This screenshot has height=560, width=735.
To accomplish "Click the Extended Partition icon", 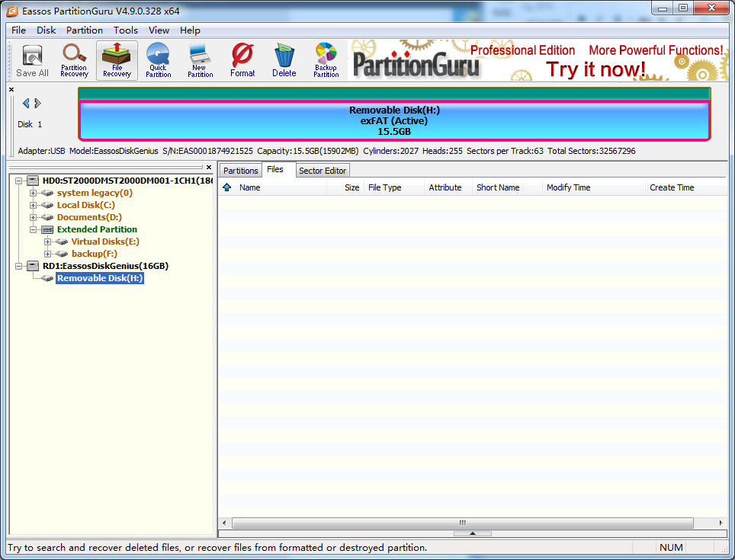I will [47, 229].
